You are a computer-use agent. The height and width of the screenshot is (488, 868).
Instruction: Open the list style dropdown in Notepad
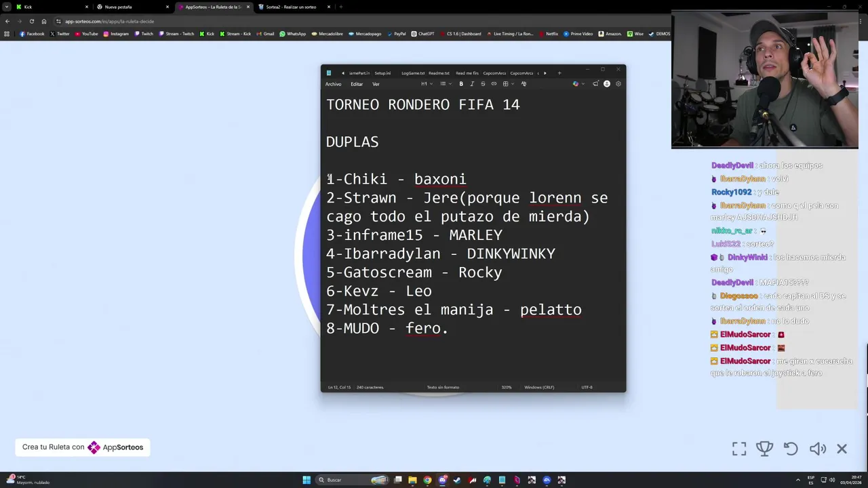click(x=444, y=84)
